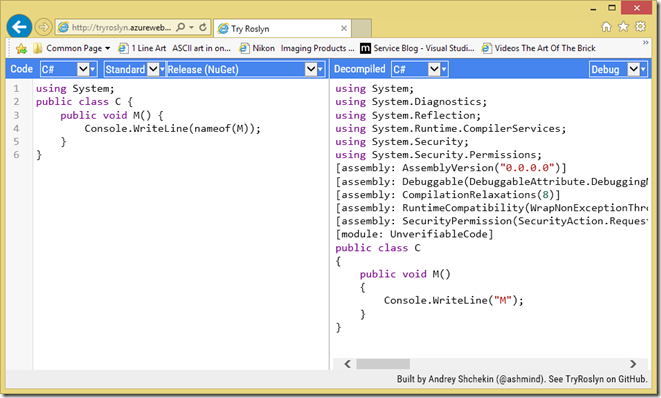Click the browser Back arrow button
The width and height of the screenshot is (661, 398).
pos(19,27)
